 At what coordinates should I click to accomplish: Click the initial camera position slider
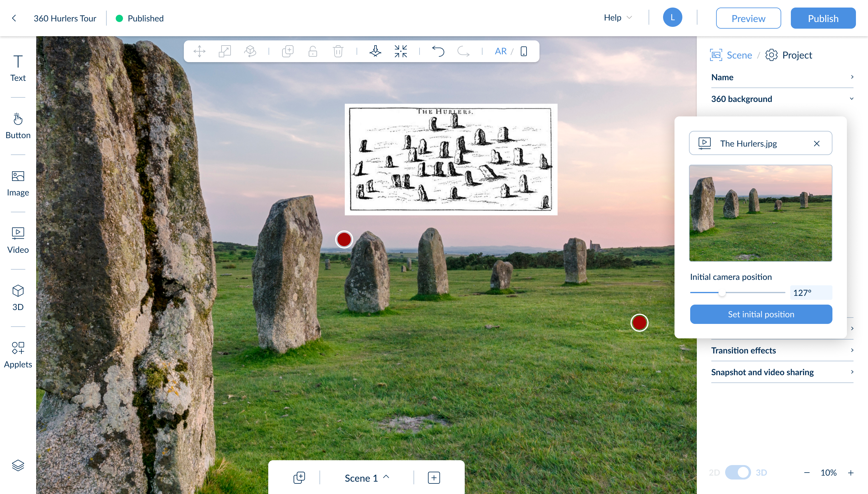pos(737,293)
